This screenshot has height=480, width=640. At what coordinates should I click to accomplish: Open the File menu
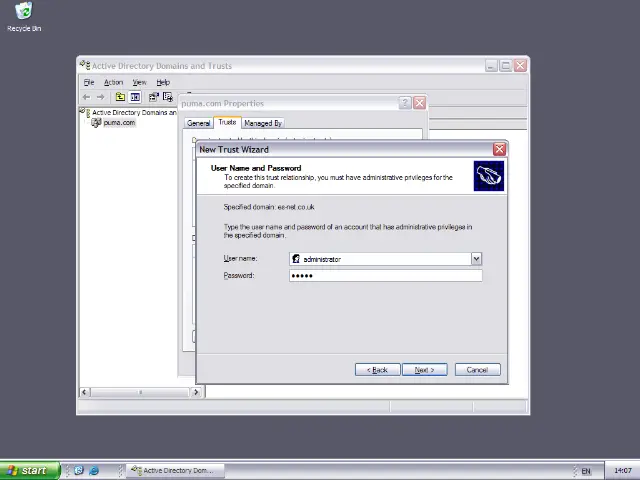pyautogui.click(x=89, y=82)
